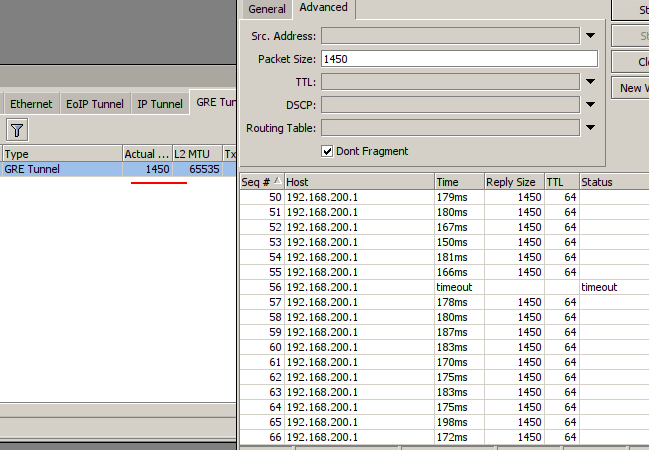Click the timeout Status cell

pyautogui.click(x=614, y=287)
